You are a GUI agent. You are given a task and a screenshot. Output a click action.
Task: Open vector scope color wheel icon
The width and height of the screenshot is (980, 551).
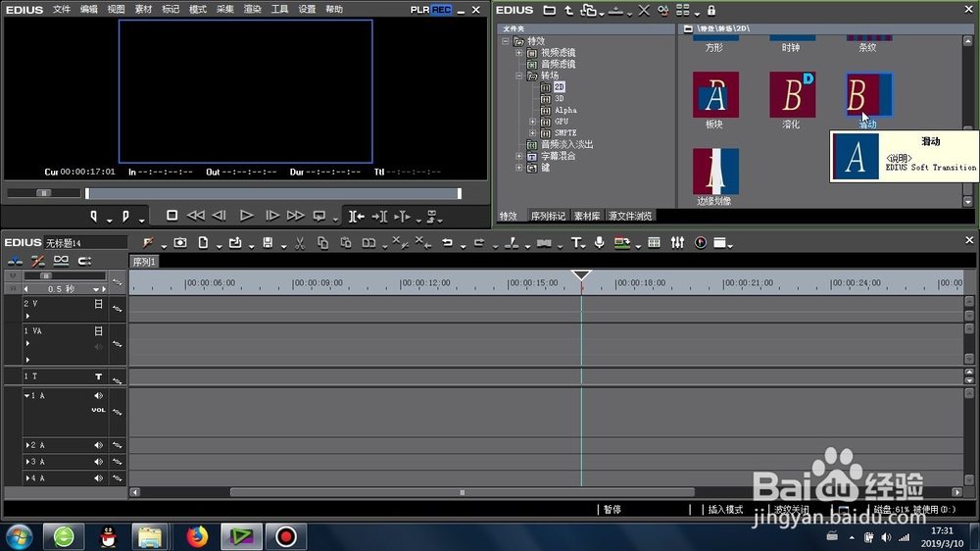point(701,243)
